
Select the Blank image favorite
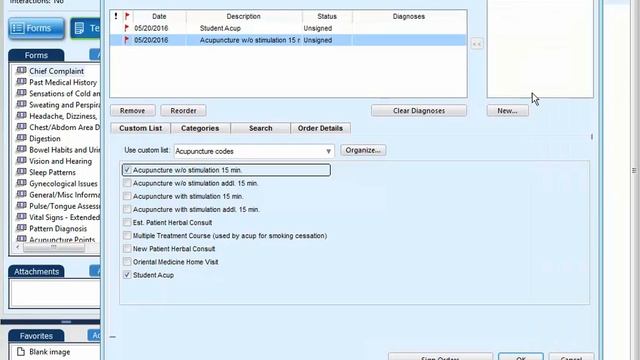coord(49,351)
